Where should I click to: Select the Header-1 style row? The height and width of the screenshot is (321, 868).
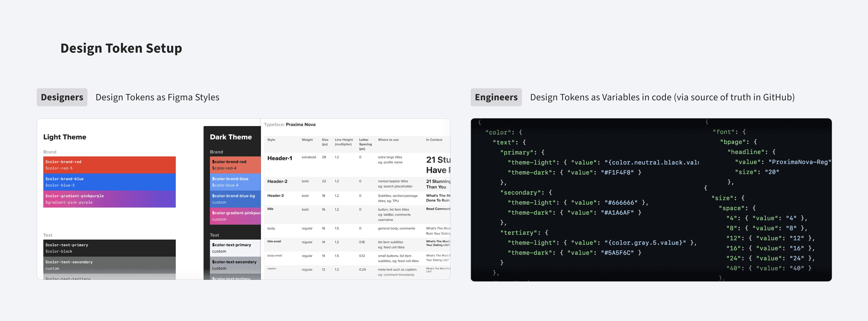tap(280, 158)
